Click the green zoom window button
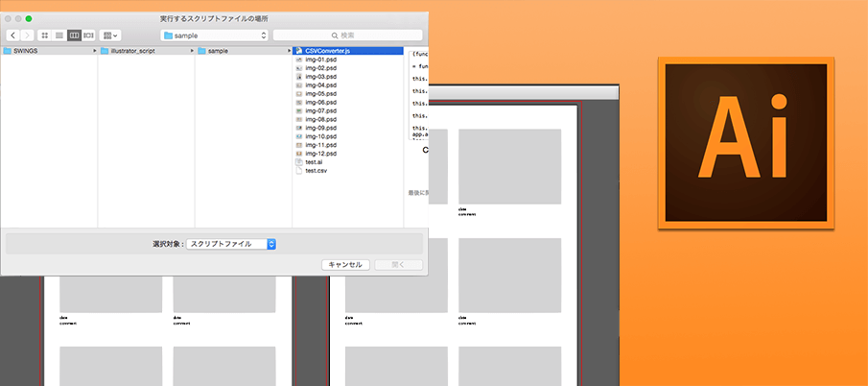 [x=29, y=18]
